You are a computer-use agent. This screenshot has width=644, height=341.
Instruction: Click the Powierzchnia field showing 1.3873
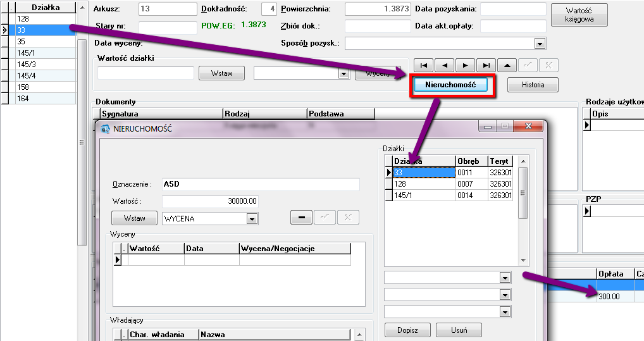click(378, 9)
